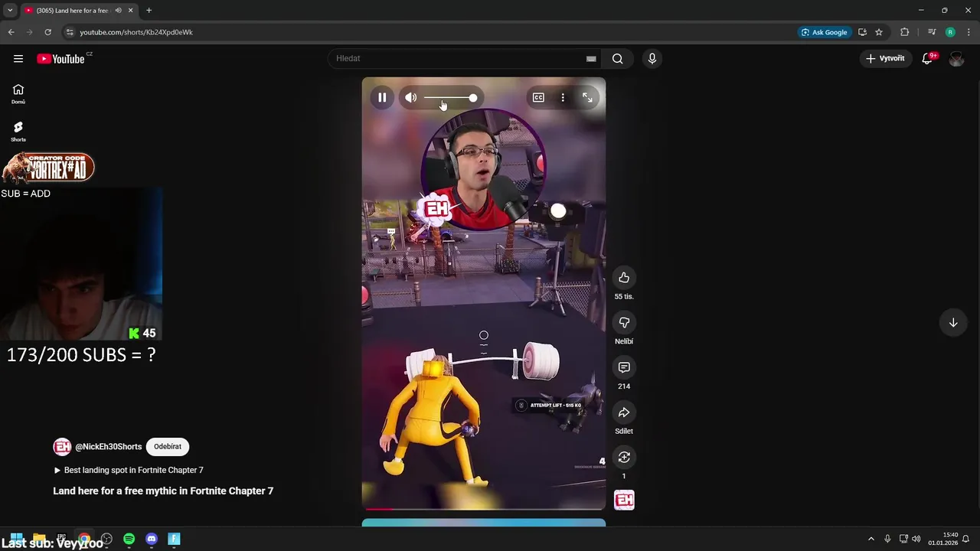The width and height of the screenshot is (980, 551).
Task: View site information icon in address bar
Action: coord(70,32)
